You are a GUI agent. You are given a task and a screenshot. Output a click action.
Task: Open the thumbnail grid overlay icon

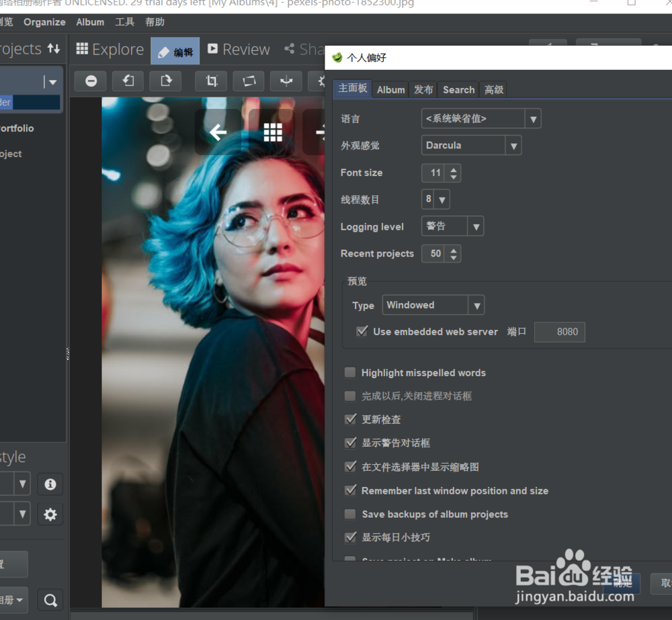pos(273,132)
